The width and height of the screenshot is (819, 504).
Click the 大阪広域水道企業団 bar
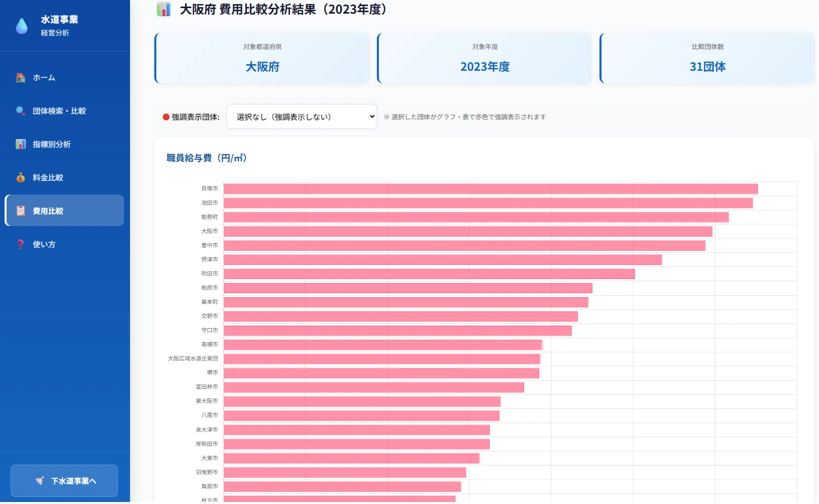tap(382, 358)
